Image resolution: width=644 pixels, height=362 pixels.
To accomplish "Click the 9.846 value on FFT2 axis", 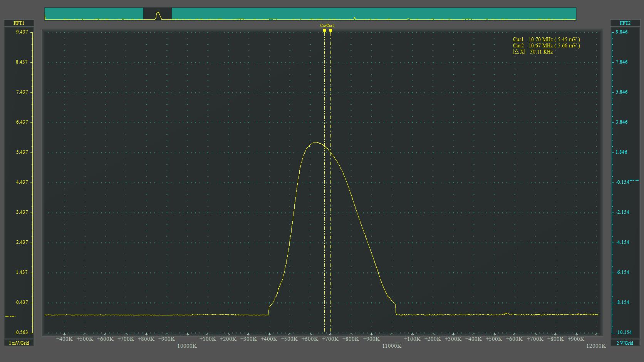I will pyautogui.click(x=622, y=32).
